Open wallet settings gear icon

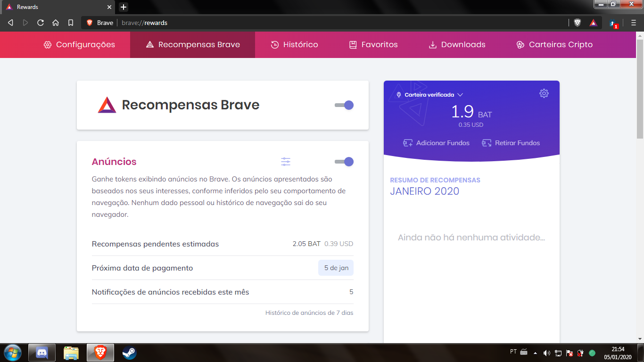click(x=544, y=93)
